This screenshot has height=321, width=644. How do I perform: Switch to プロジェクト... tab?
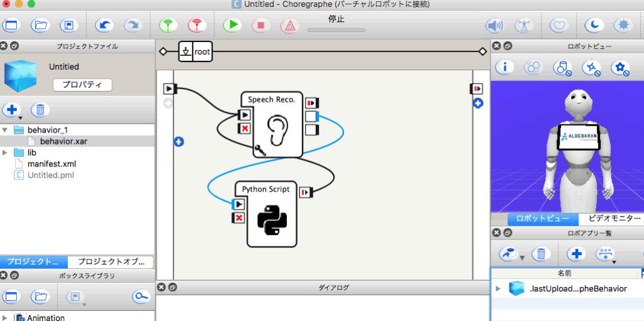point(34,261)
